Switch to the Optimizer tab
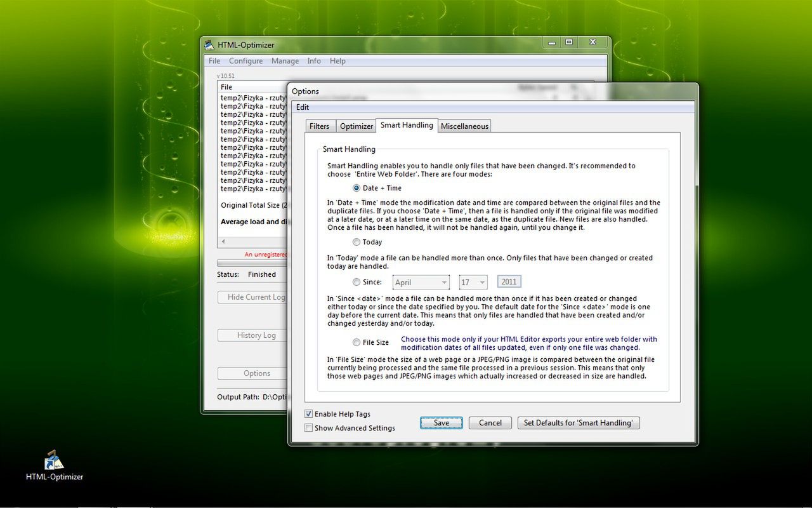Image resolution: width=812 pixels, height=508 pixels. coord(356,126)
